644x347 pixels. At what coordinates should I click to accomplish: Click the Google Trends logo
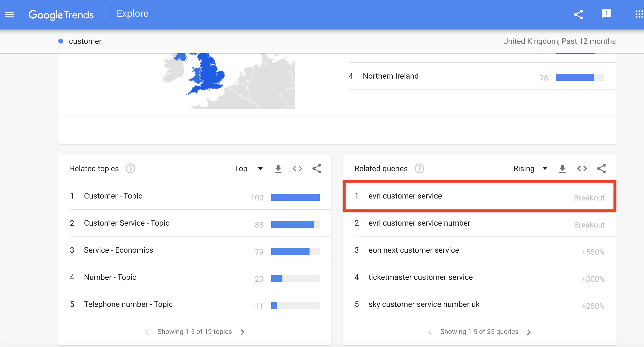[61, 15]
